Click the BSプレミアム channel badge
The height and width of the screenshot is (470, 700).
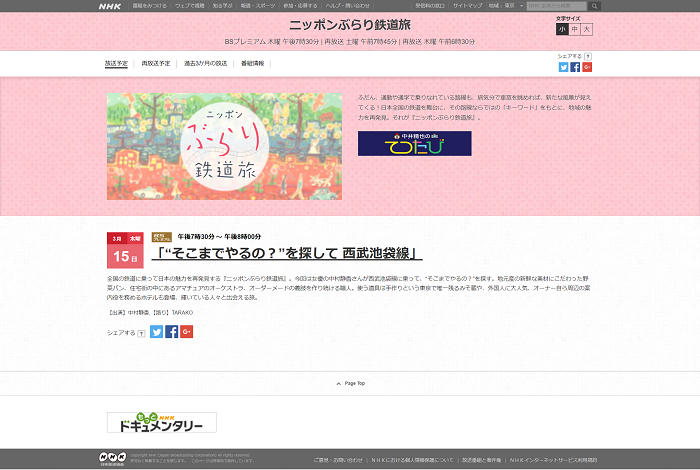(x=162, y=237)
